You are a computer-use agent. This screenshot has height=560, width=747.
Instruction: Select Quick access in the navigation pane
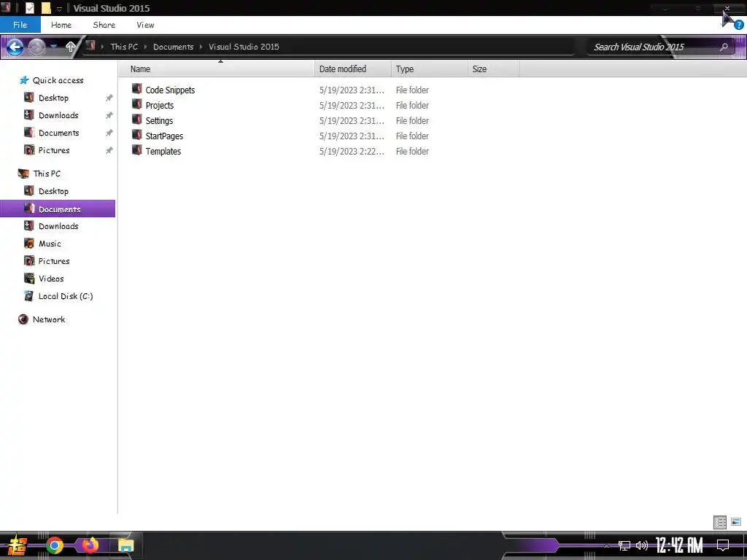(58, 80)
